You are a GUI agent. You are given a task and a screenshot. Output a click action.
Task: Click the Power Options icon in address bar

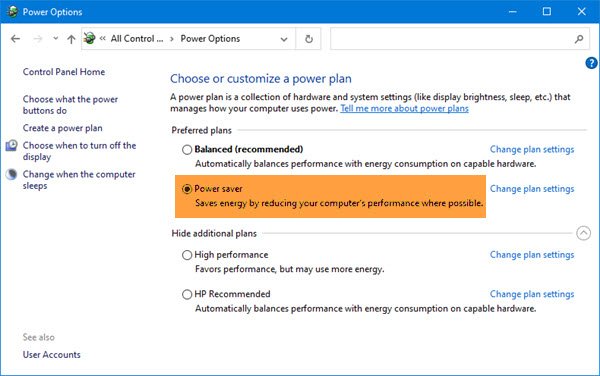[x=90, y=38]
